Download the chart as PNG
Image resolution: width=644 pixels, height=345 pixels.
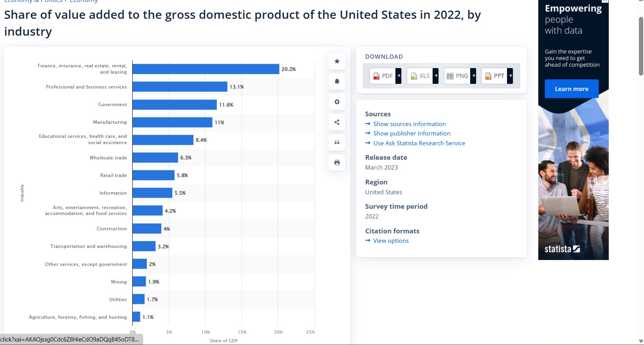point(457,76)
